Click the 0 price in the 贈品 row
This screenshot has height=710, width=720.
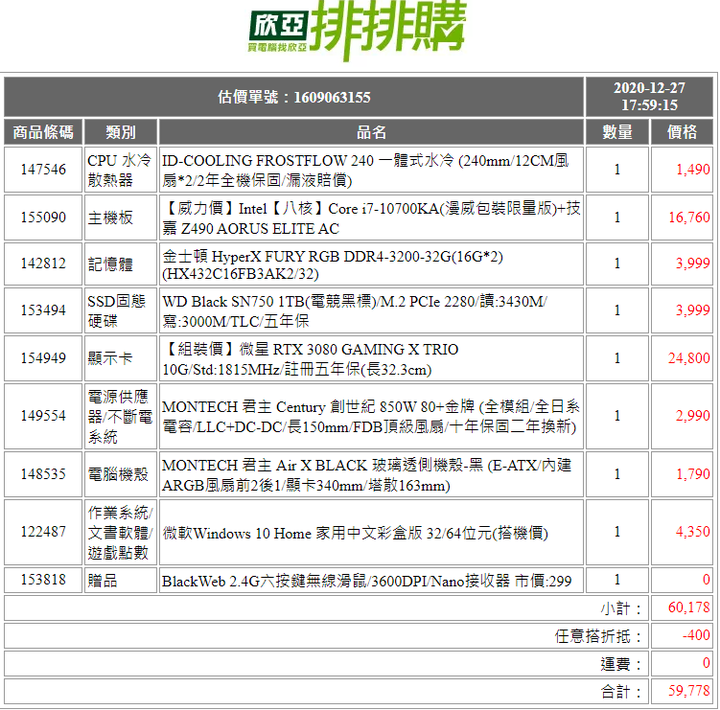coord(706,580)
